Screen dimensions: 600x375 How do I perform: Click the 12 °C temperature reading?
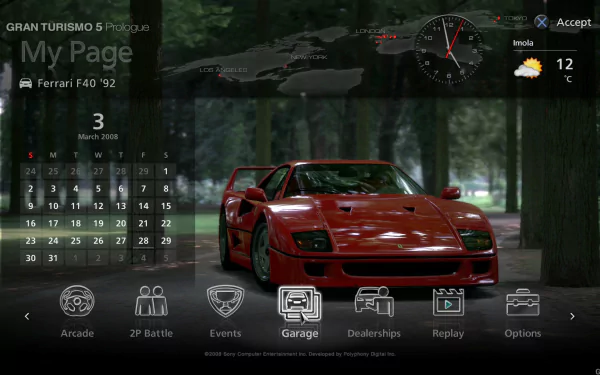(565, 70)
